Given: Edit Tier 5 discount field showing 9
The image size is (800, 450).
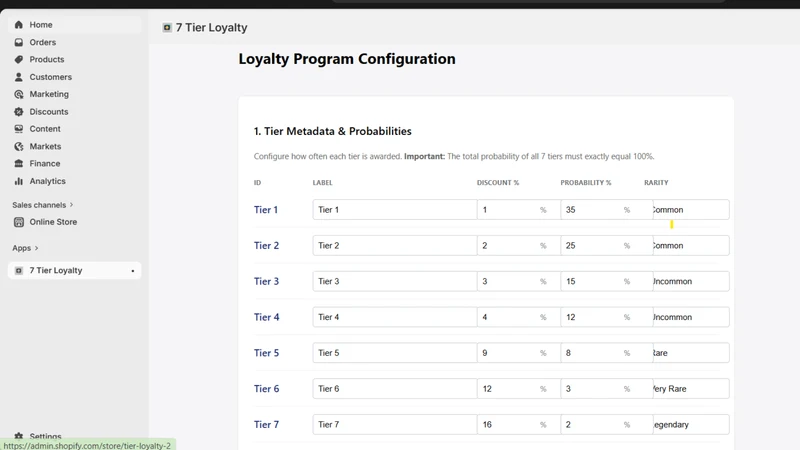Looking at the screenshot, I should tap(518, 353).
